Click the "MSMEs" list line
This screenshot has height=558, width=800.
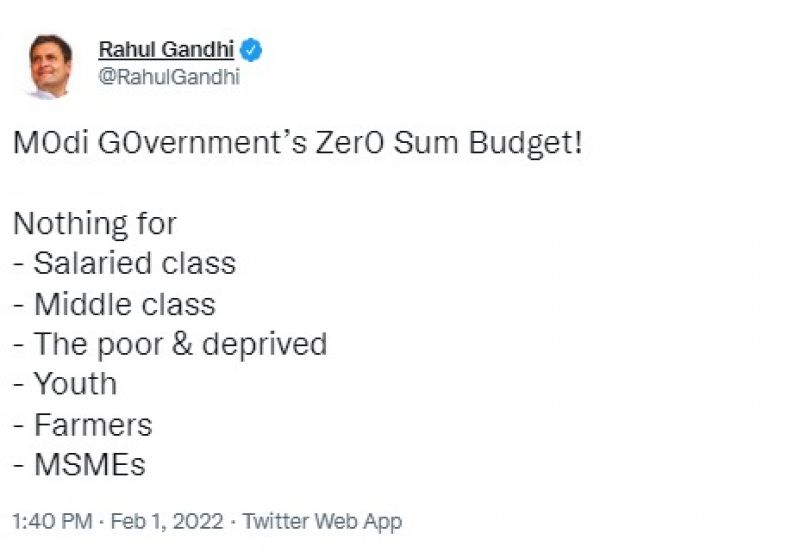[89, 465]
